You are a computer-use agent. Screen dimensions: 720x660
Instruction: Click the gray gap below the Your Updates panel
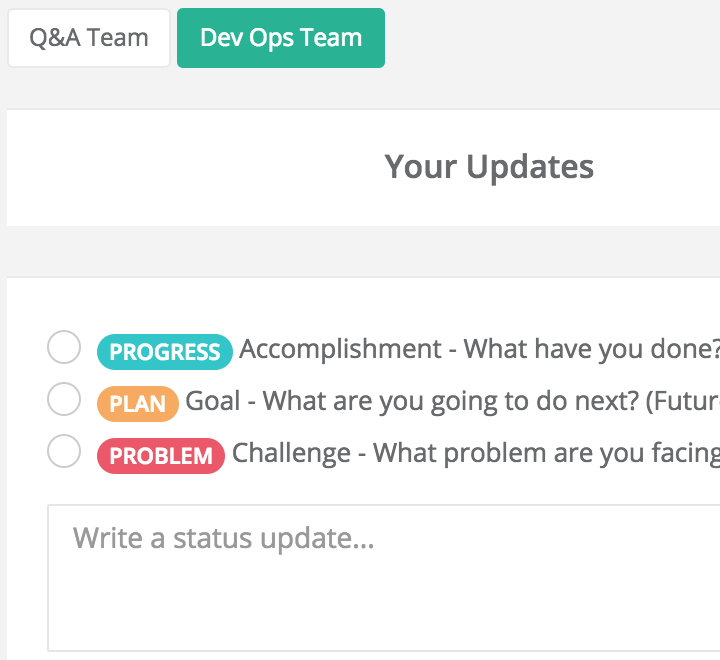pos(360,251)
